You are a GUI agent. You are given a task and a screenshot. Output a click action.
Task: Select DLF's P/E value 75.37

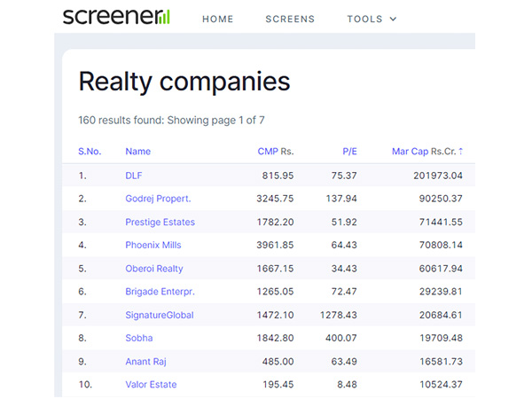(x=344, y=176)
